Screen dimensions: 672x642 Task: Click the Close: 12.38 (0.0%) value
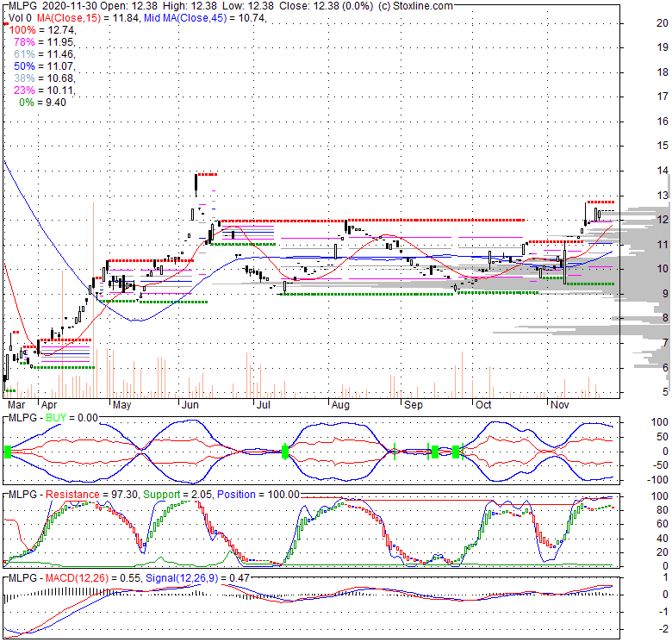[327, 6]
